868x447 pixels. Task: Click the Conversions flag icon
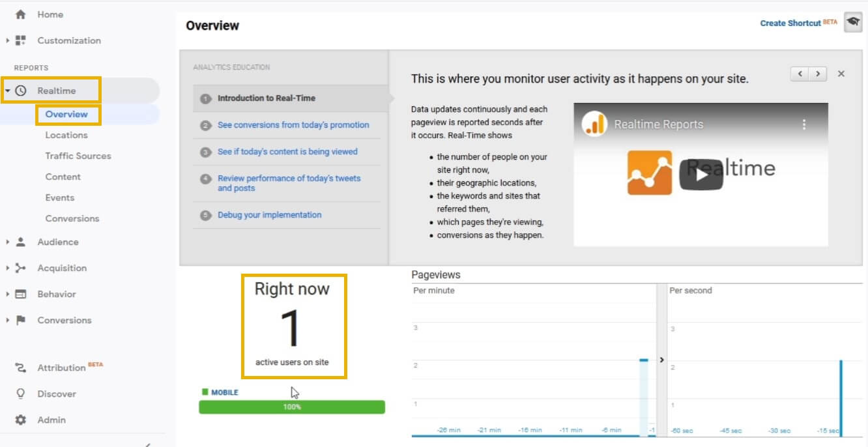(x=20, y=320)
